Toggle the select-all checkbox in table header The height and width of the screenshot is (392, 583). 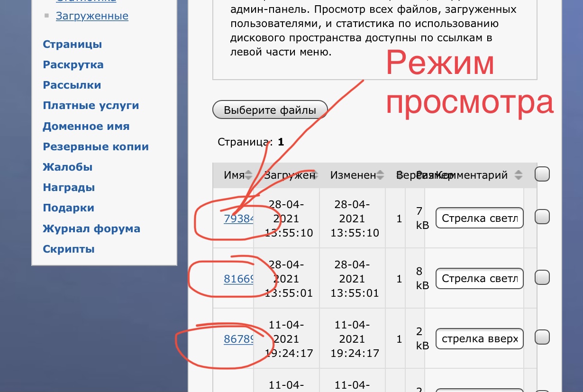(542, 174)
